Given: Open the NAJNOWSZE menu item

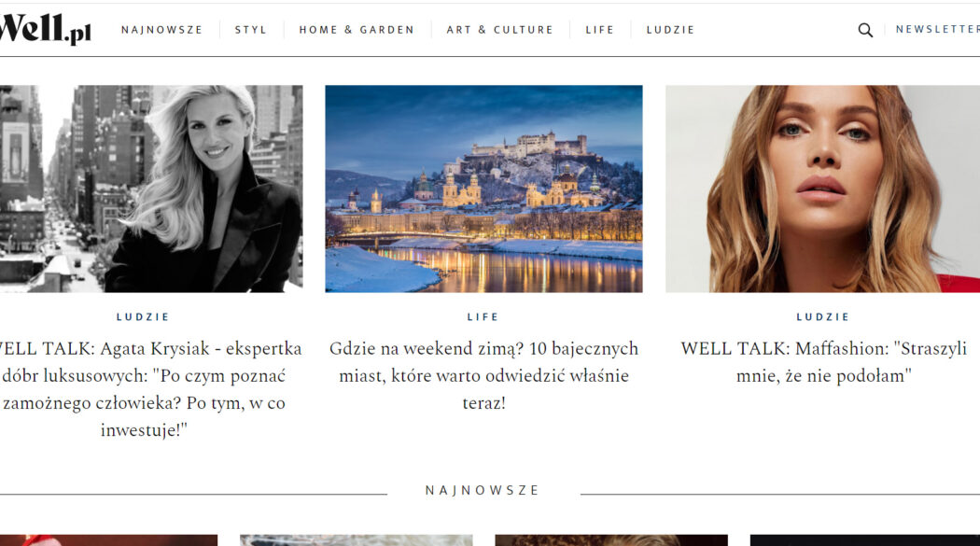Looking at the screenshot, I should coord(161,30).
